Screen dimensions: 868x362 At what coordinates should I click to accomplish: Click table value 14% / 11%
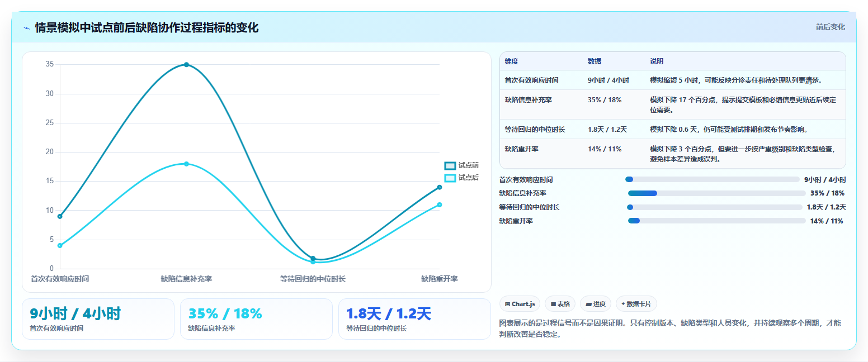pyautogui.click(x=605, y=149)
